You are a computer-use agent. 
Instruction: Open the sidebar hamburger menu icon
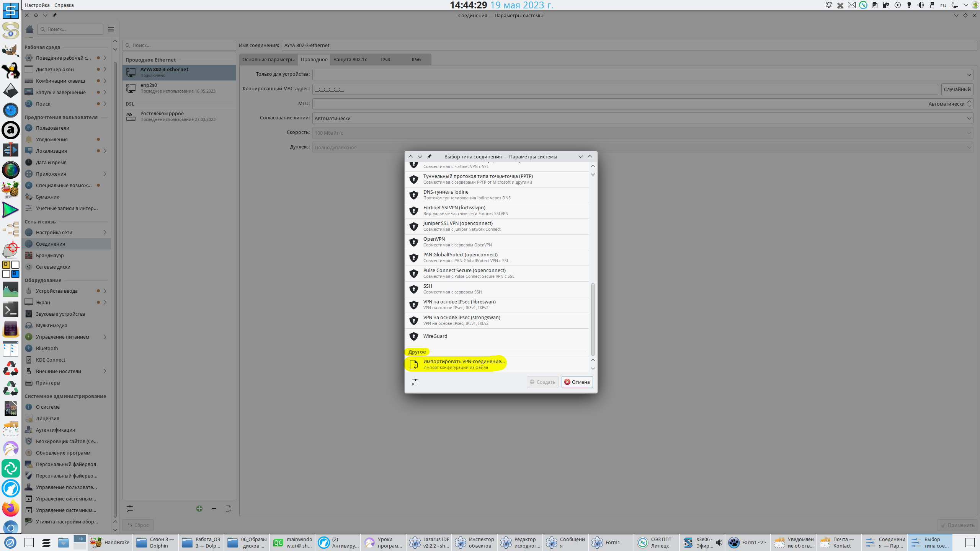pos(111,29)
